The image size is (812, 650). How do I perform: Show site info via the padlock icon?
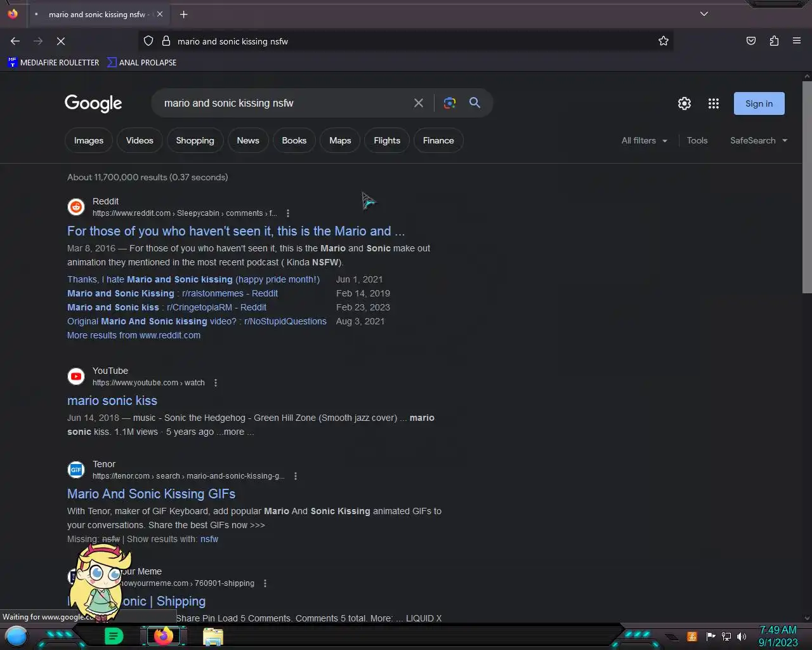click(166, 41)
